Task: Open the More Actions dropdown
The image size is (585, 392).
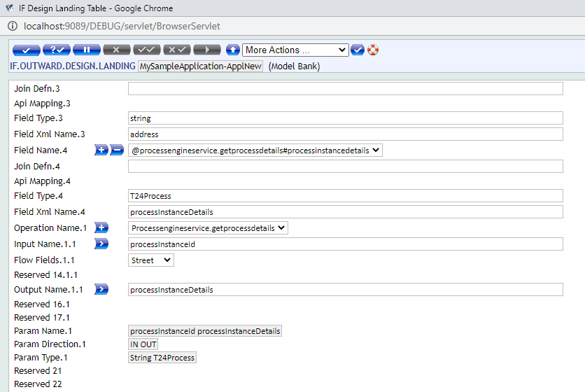Action: point(295,50)
